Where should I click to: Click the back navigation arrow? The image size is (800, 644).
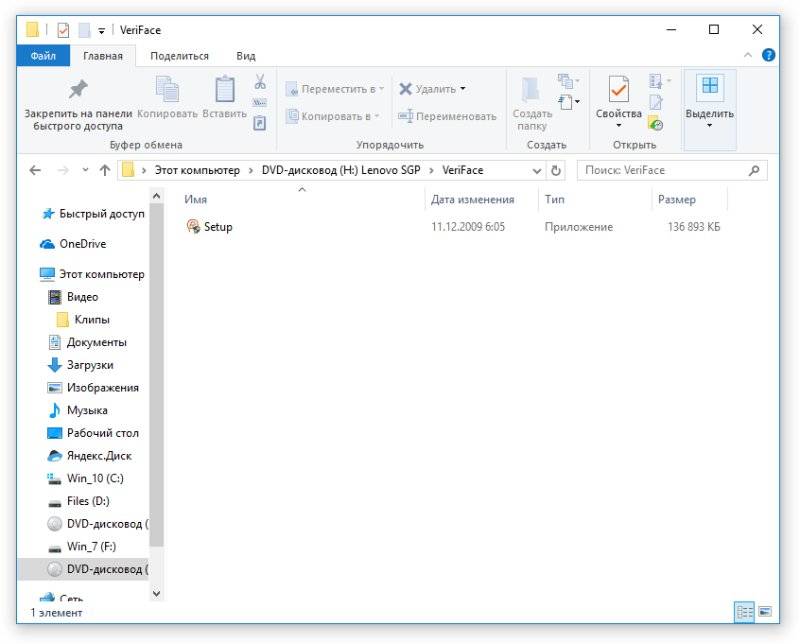(35, 170)
